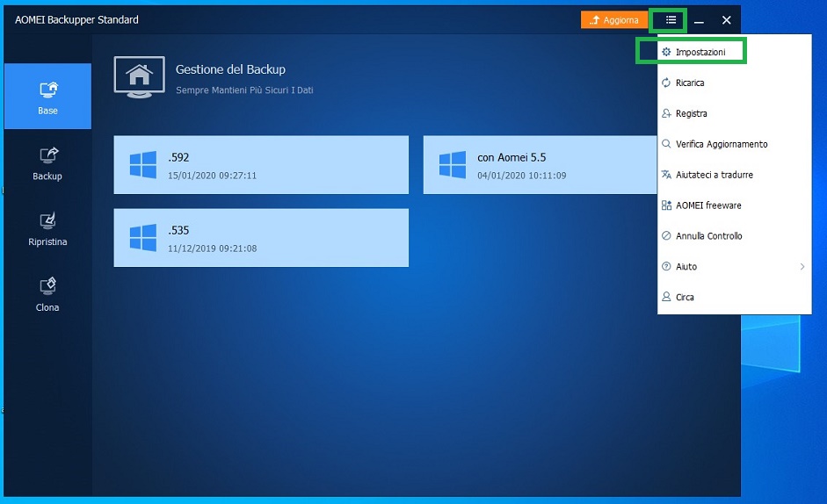Click the Clona tab's clone icon

click(x=48, y=286)
